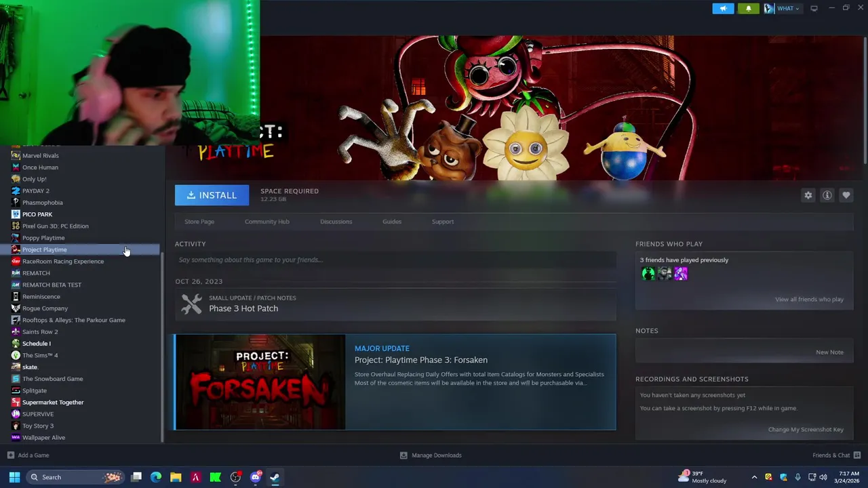Open the Forsaken major update thumbnail
Image resolution: width=868 pixels, height=488 pixels.
[260, 382]
